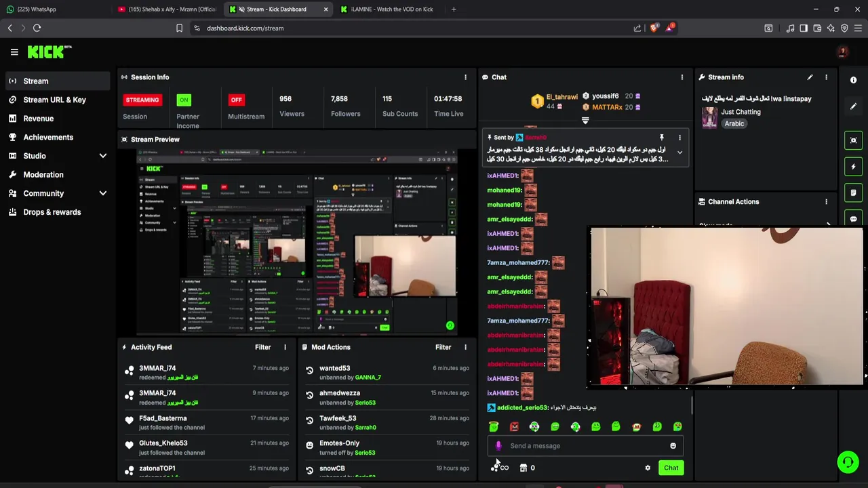Open the info icon in right sidebar
The width and height of the screenshot is (868, 488).
pyautogui.click(x=853, y=80)
